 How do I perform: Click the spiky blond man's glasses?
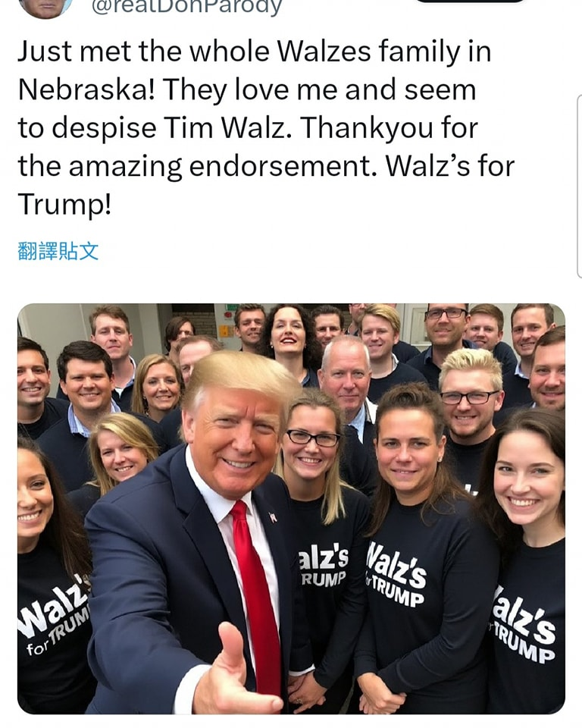[469, 397]
